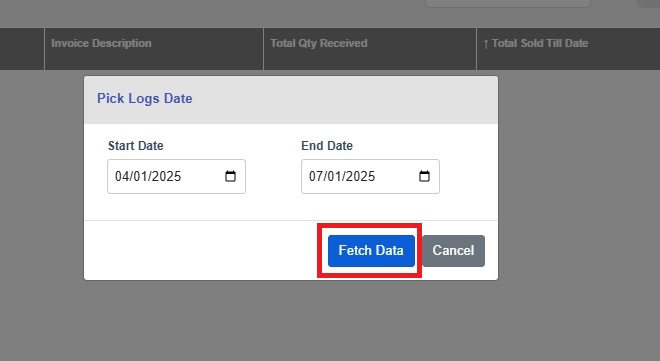Sort by the Total Qty Received column header
Image resolution: width=660 pixels, height=361 pixels.
tap(319, 43)
